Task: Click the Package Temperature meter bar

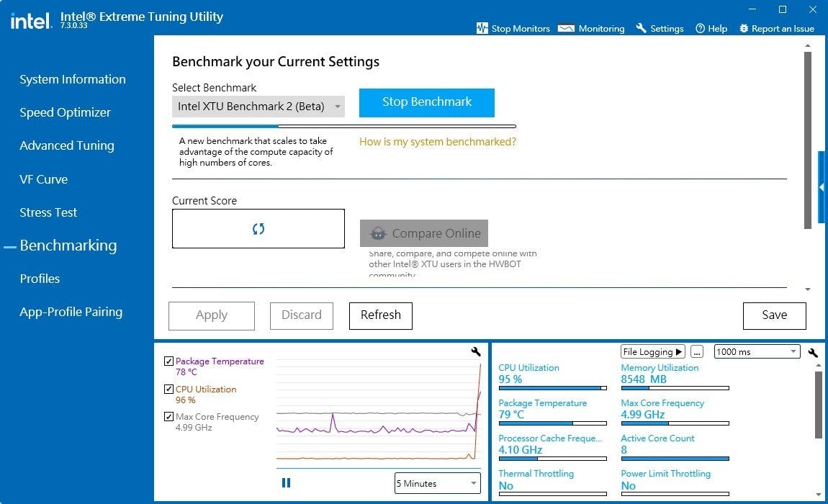Action: pyautogui.click(x=552, y=423)
